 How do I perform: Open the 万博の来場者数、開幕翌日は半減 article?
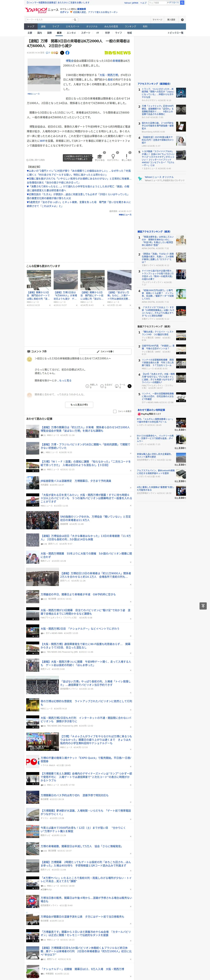[82, 846]
